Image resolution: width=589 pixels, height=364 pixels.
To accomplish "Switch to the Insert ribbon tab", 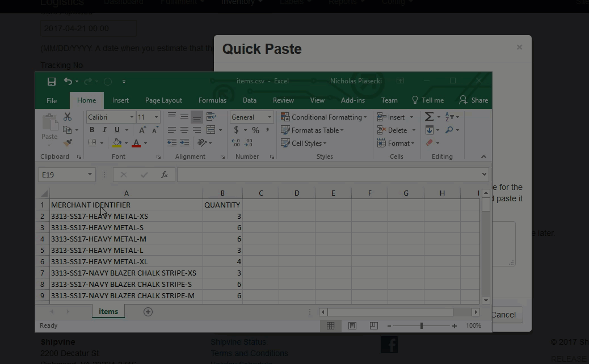I will [120, 100].
